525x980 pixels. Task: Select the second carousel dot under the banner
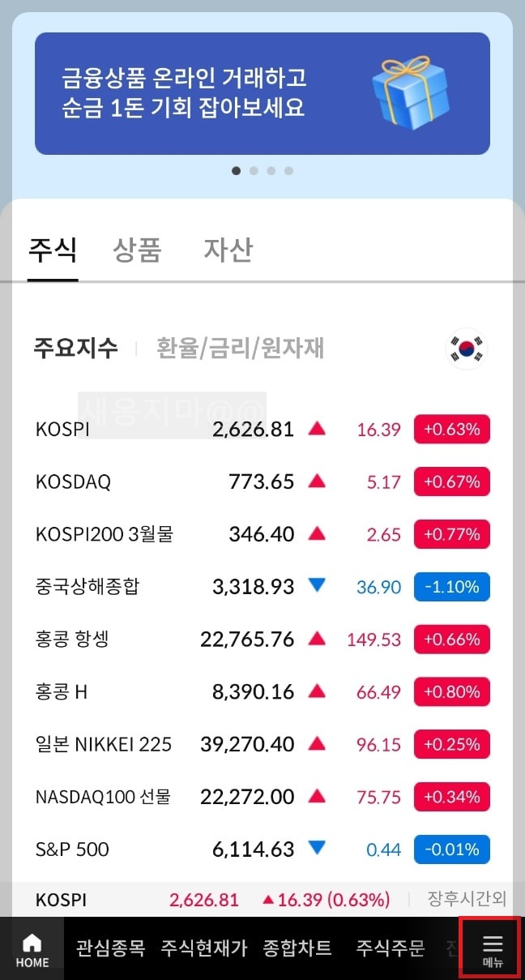(254, 170)
